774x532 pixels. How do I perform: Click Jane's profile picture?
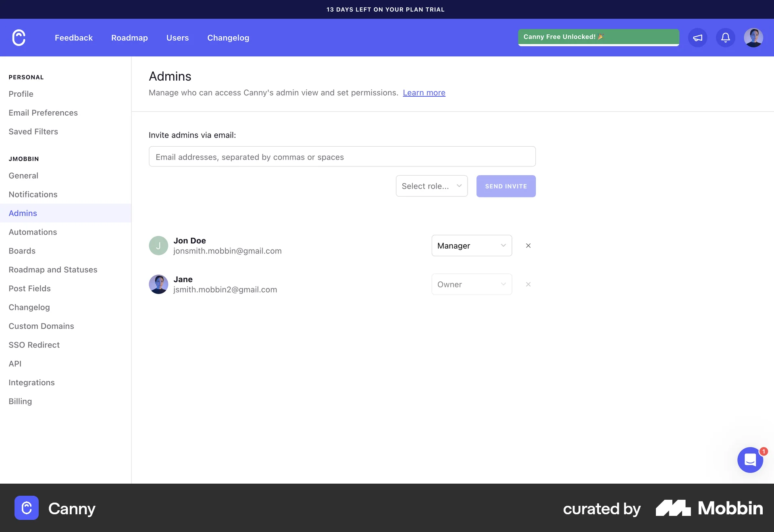tap(158, 284)
